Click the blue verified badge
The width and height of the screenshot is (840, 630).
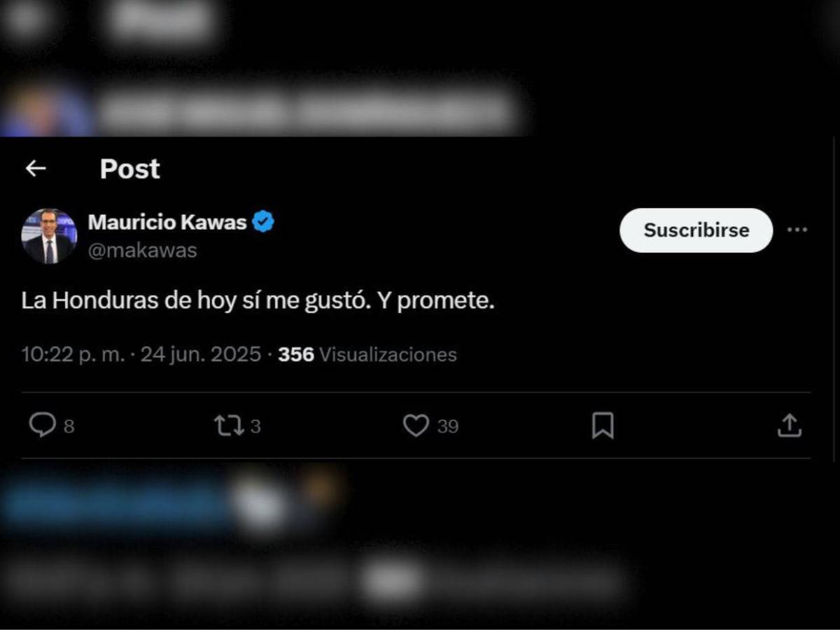point(263,223)
